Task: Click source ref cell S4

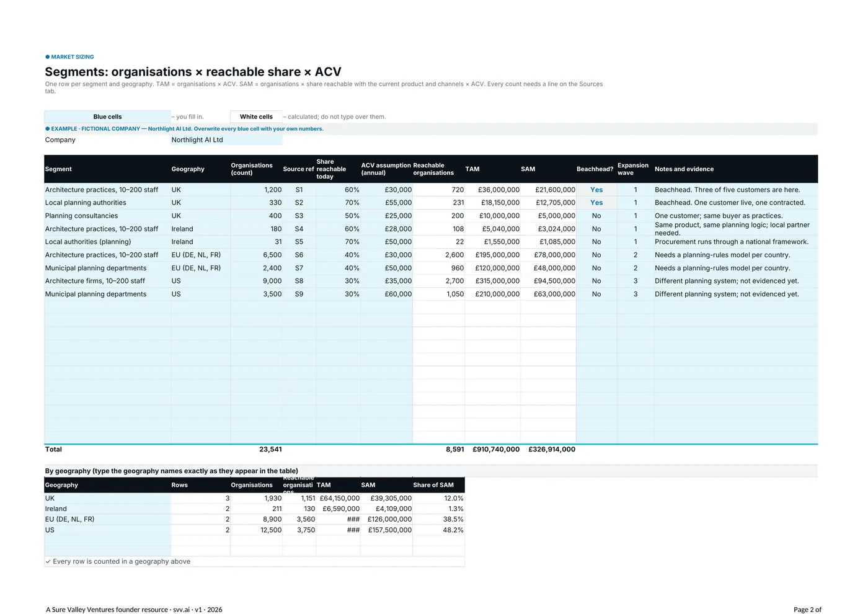Action: [299, 229]
